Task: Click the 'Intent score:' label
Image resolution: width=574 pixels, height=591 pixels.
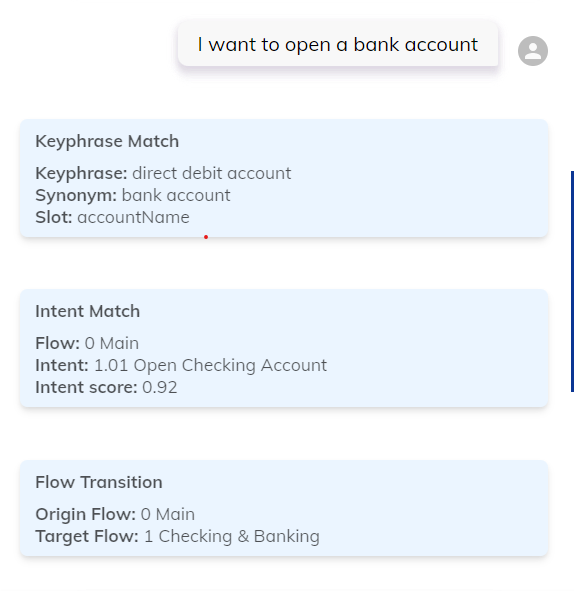Action: [x=86, y=387]
